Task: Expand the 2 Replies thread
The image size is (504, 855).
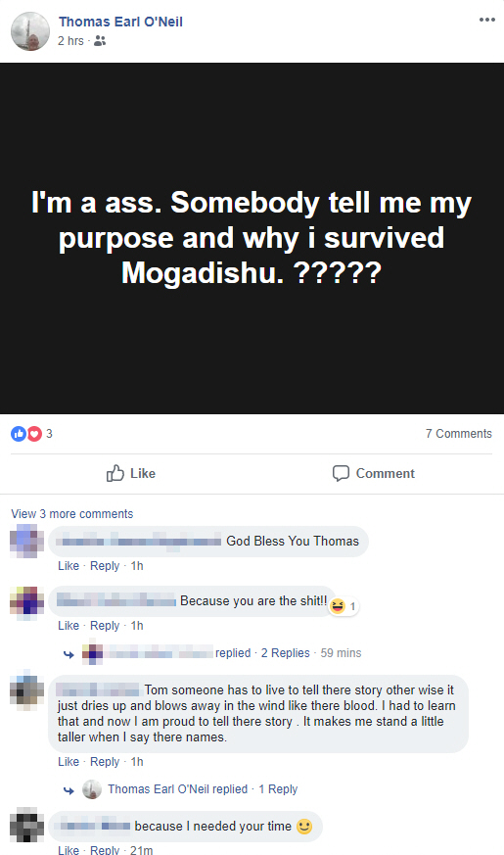Action: pos(286,652)
